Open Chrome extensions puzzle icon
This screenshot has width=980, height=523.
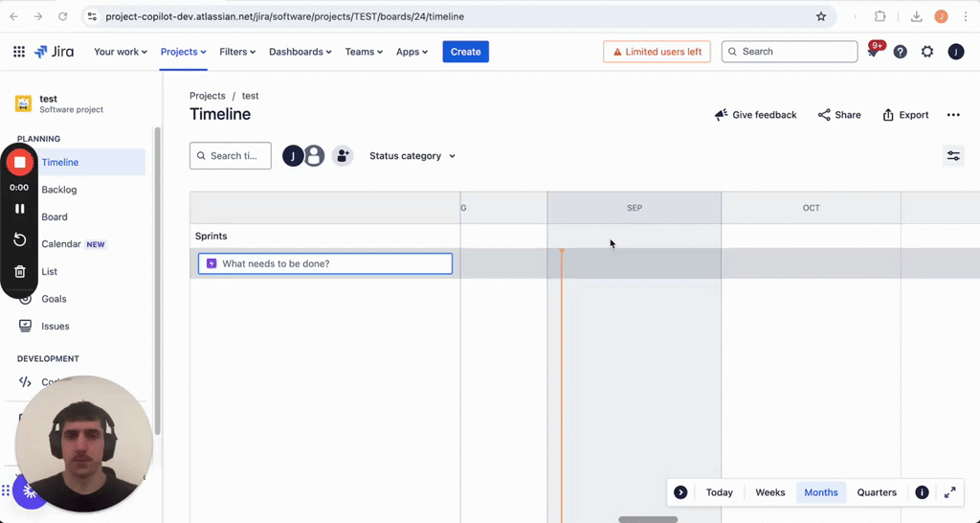(x=880, y=17)
